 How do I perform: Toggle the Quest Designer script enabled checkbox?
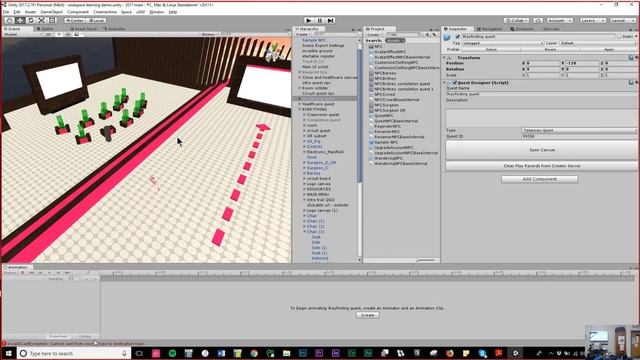click(x=455, y=83)
